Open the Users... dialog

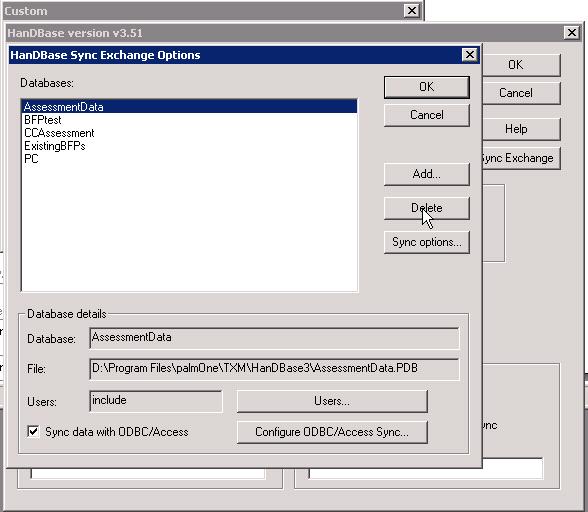[332, 401]
